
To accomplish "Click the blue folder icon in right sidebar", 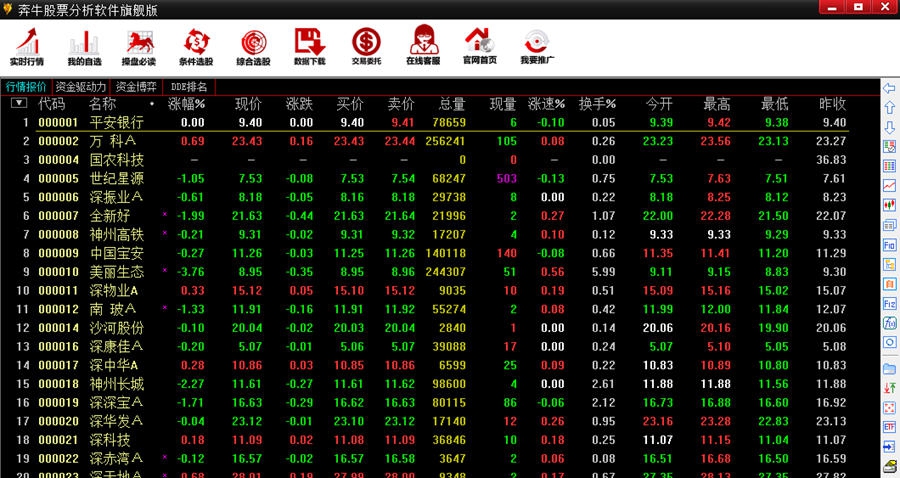I will tap(889, 368).
